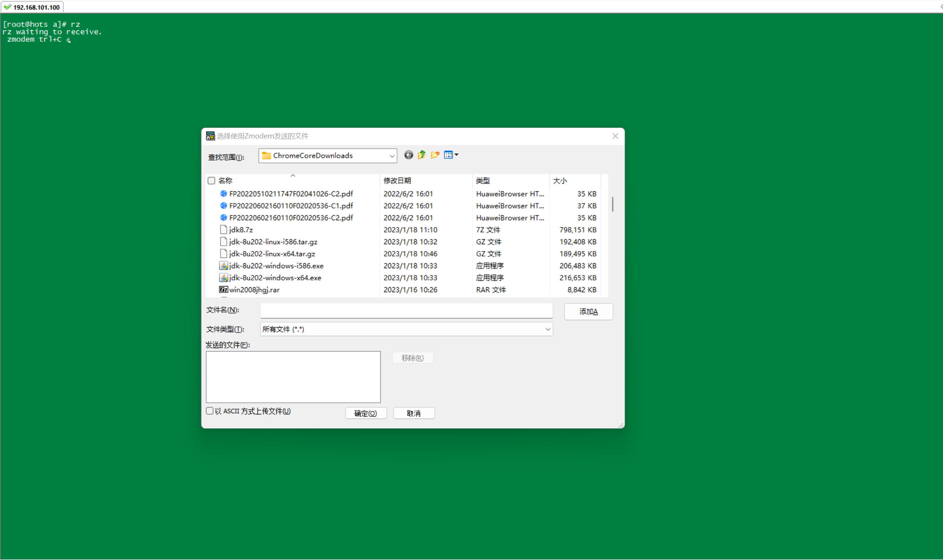Sort by the 修改日期 column header
943x560 pixels.
pos(397,181)
